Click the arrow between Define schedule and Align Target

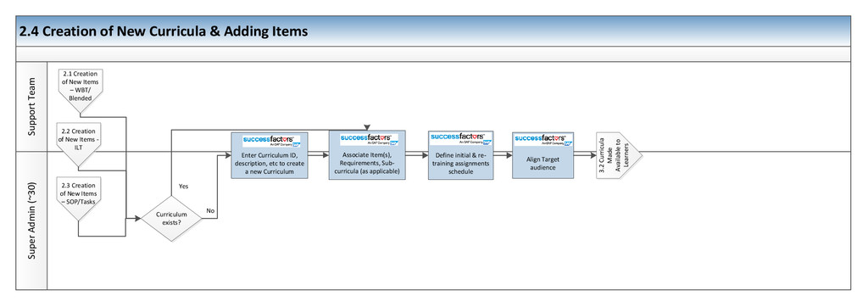503,156
